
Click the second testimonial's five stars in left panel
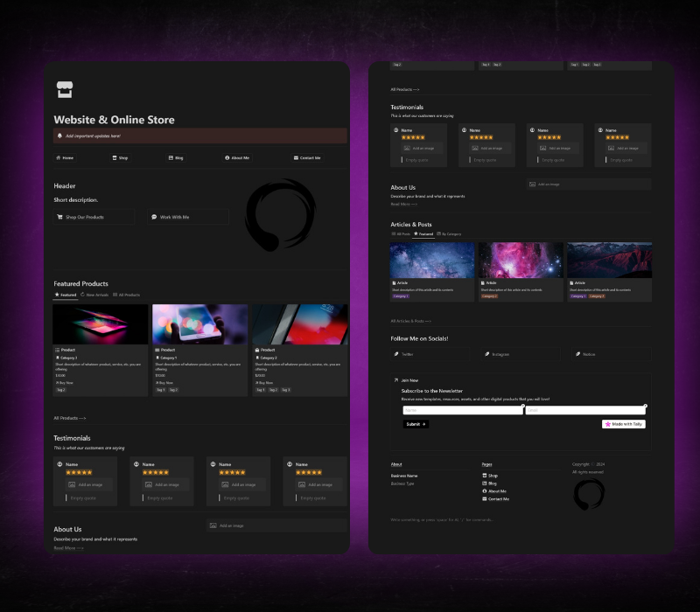point(156,472)
